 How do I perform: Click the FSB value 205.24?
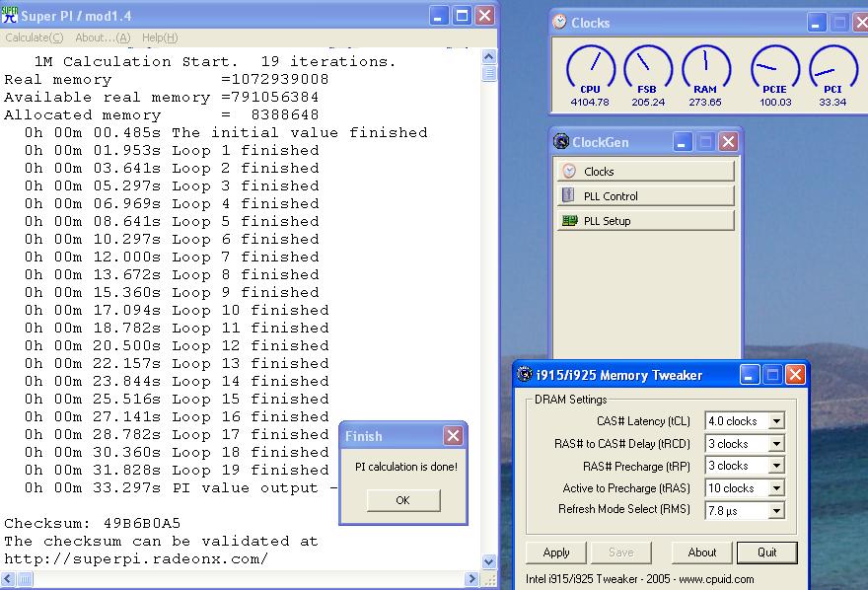648,102
